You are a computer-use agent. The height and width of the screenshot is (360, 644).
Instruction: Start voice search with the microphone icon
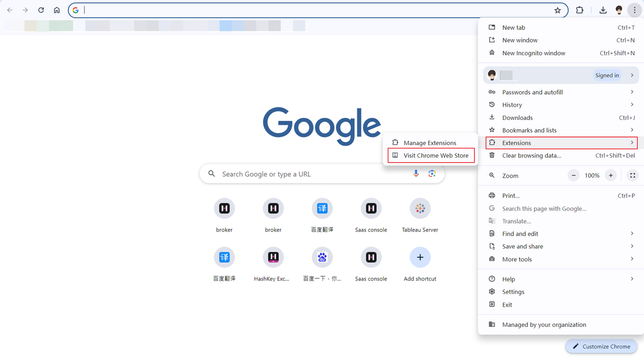pyautogui.click(x=416, y=174)
